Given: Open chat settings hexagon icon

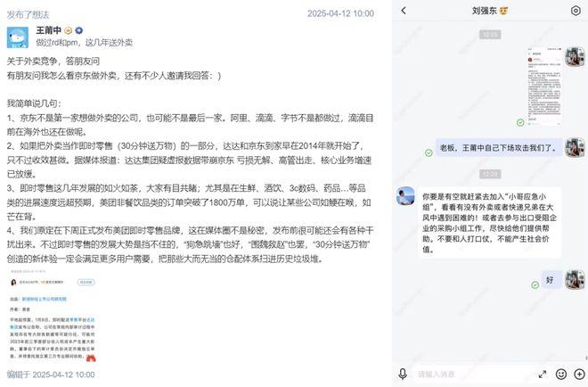Looking at the screenshot, I should pyautogui.click(x=576, y=11).
